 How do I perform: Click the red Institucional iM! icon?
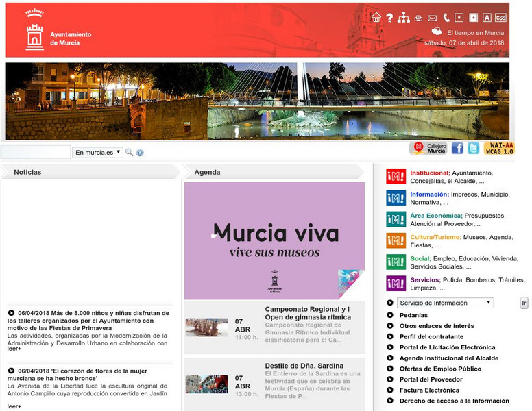[396, 176]
